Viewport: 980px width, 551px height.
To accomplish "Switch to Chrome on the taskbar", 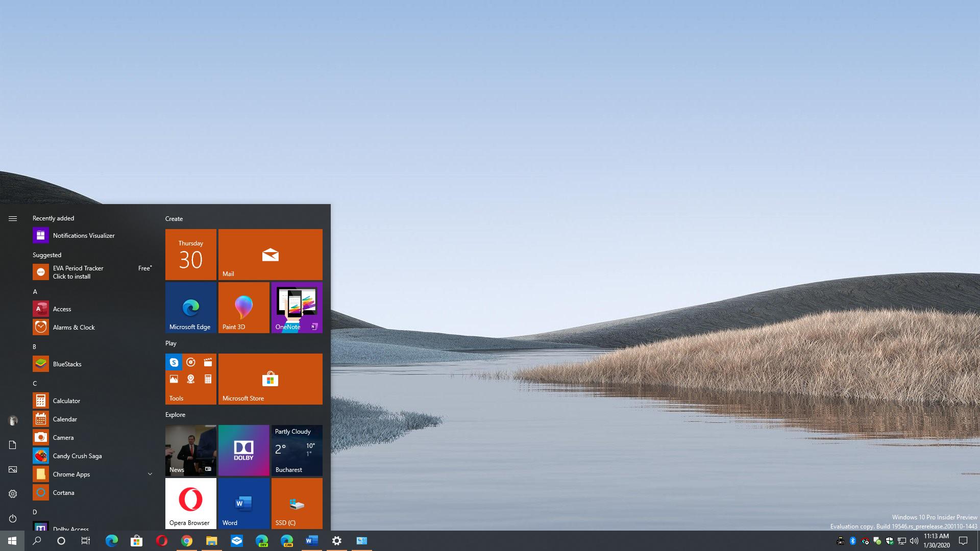I will pos(186,541).
